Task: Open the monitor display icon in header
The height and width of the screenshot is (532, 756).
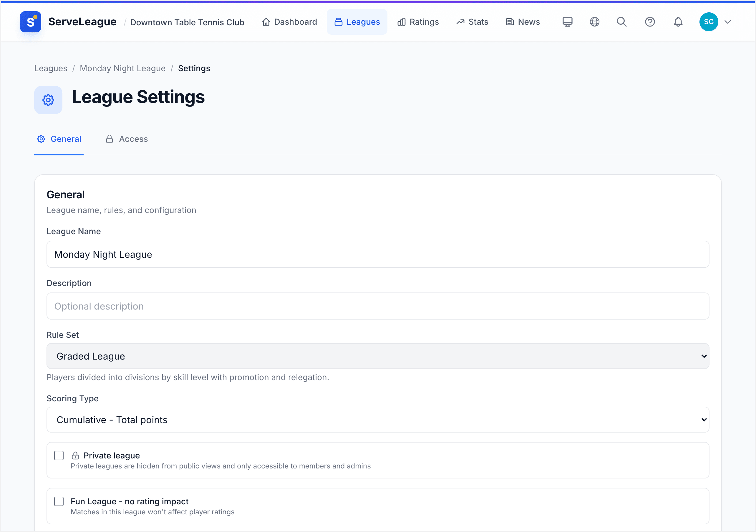Action: pos(567,22)
